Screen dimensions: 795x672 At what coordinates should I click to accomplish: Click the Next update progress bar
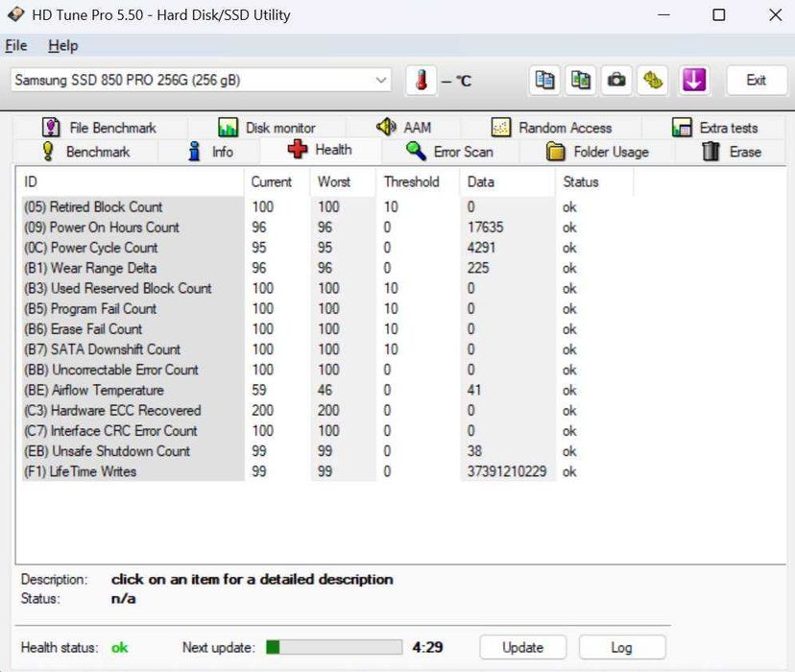[x=334, y=647]
